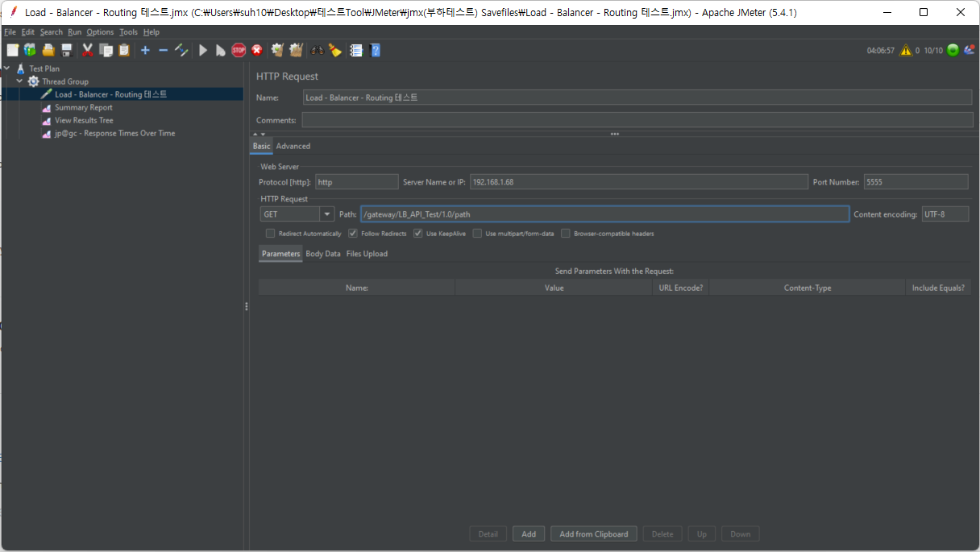Image resolution: width=980 pixels, height=552 pixels.
Task: Click the blue plus Expand All icon
Action: [x=145, y=50]
